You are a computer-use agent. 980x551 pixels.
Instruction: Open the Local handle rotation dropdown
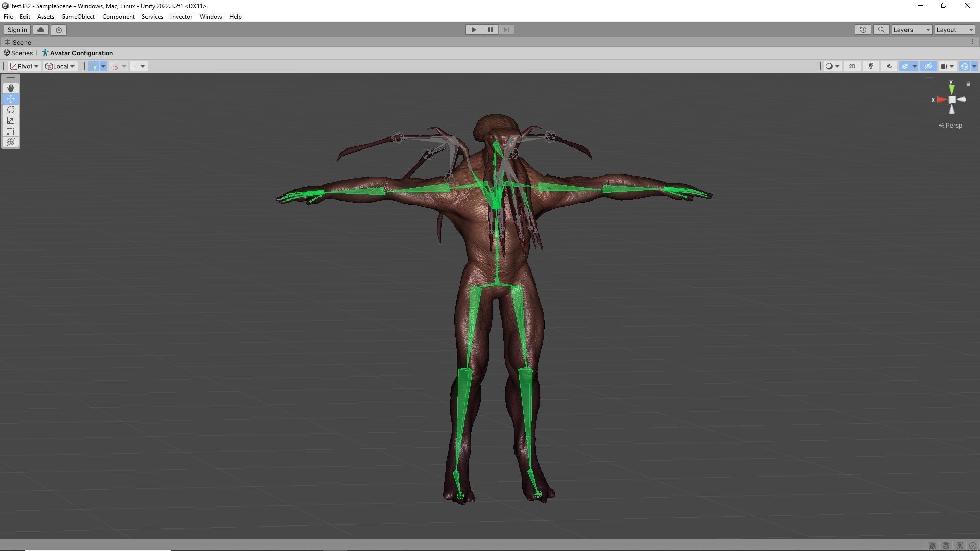coord(60,66)
